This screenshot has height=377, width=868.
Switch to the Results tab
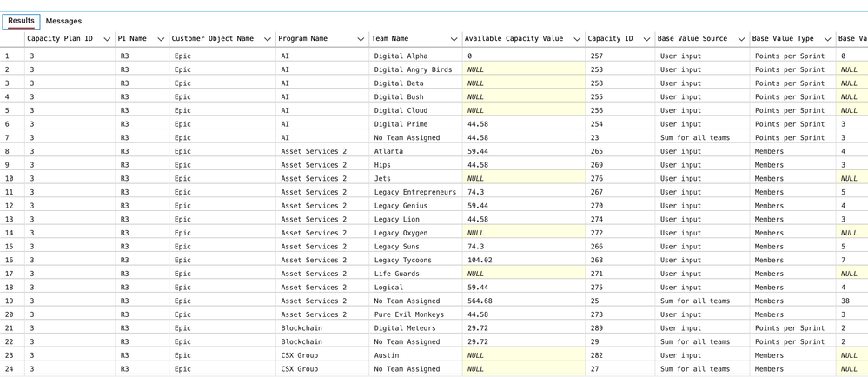[x=21, y=21]
